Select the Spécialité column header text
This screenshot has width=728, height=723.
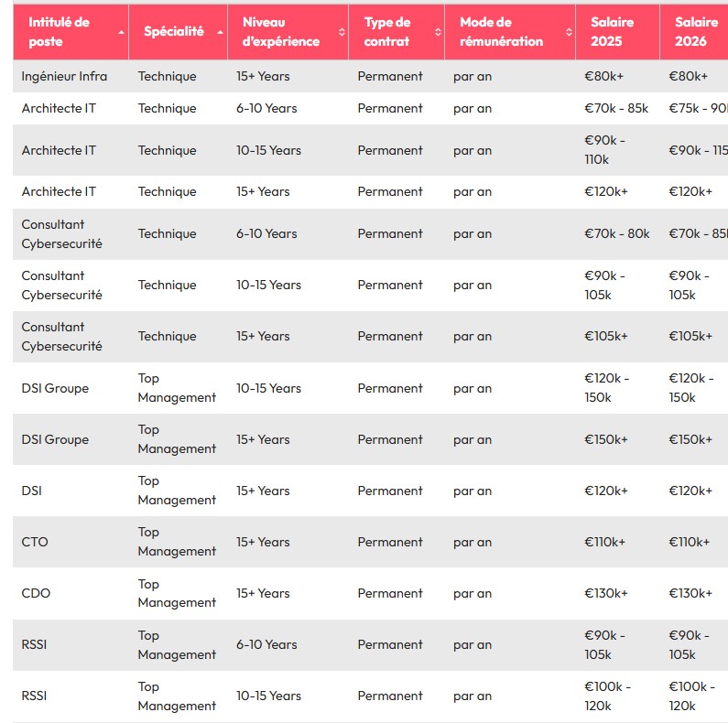click(x=173, y=32)
